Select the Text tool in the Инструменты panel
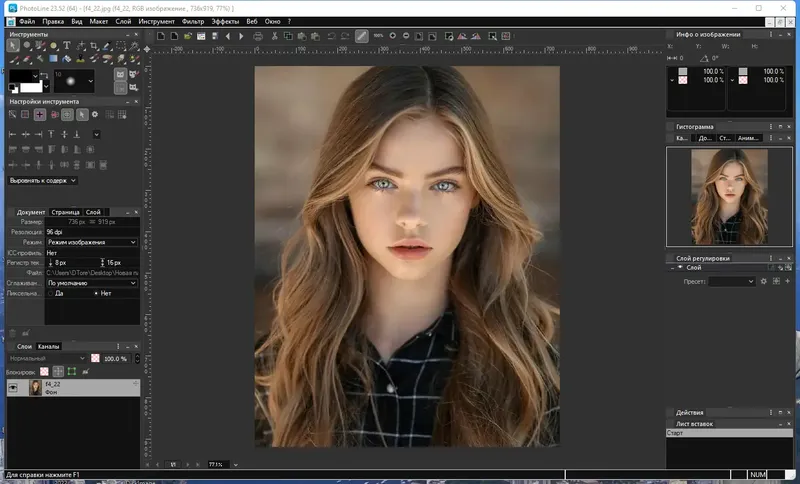The width and height of the screenshot is (800, 484). coord(67,46)
